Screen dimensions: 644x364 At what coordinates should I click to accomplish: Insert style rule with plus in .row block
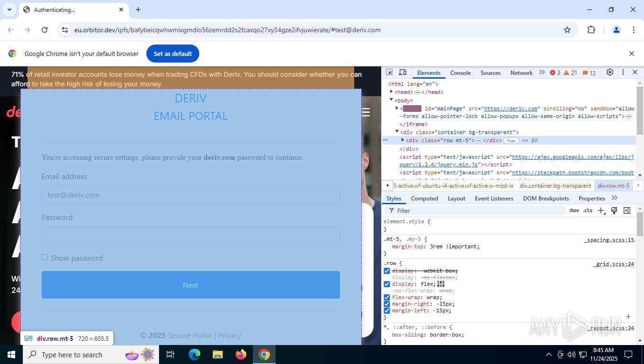click(628, 317)
